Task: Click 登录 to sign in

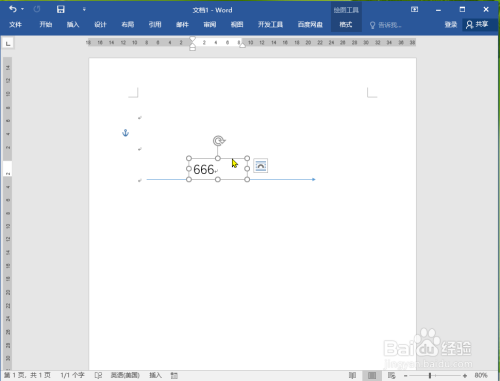Action: point(451,24)
